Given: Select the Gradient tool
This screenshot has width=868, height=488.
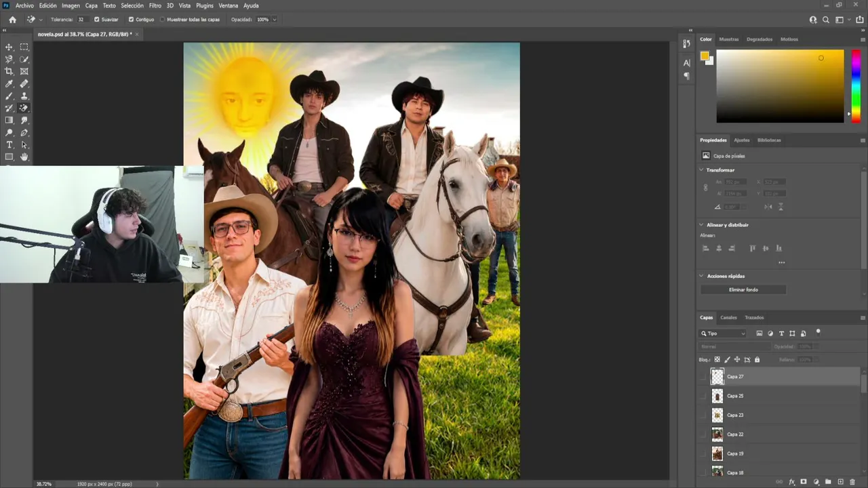Looking at the screenshot, I should pyautogui.click(x=9, y=120).
